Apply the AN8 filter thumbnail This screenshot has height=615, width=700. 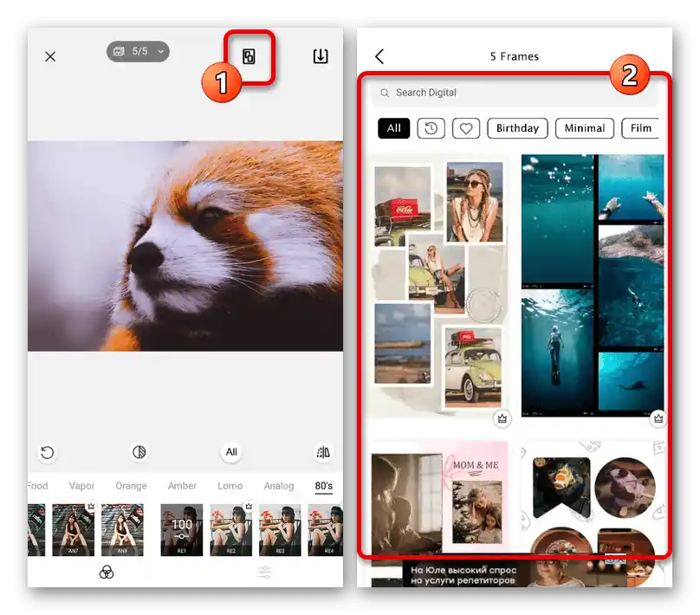coord(122,530)
